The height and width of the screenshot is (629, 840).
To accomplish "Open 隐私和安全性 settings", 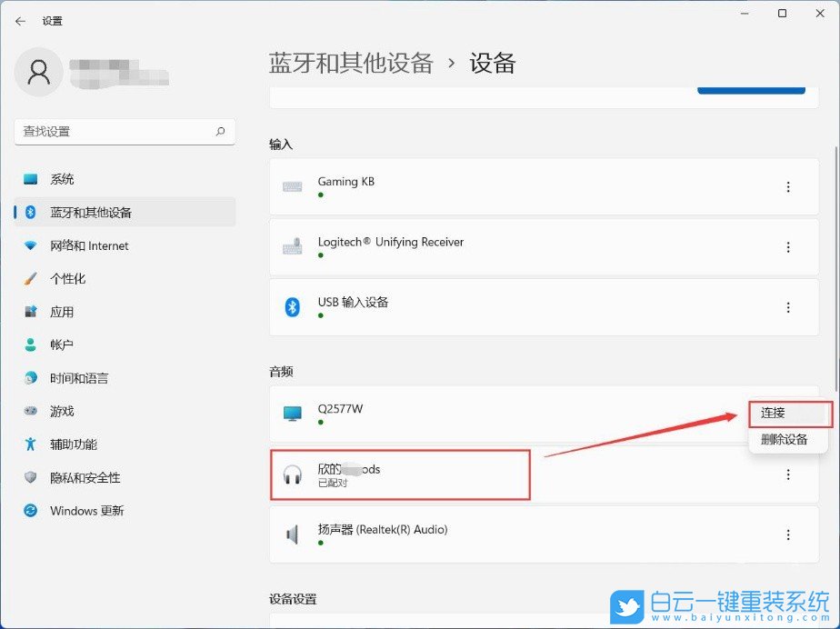I will 91,477.
